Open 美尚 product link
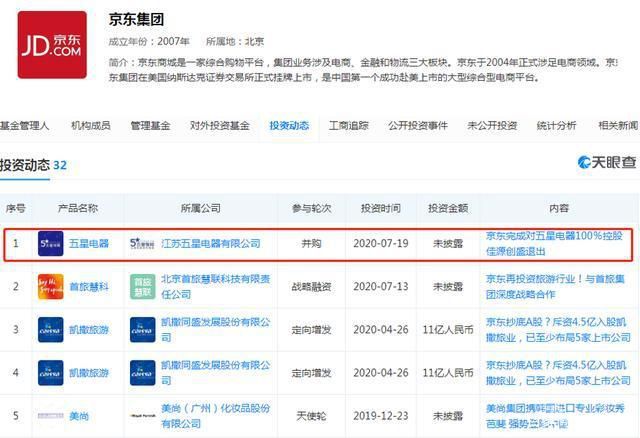640x438 pixels. (x=79, y=416)
